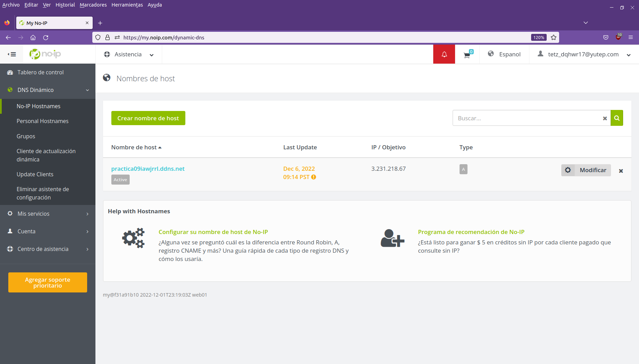Viewport: 639px width, 364px height.
Task: Click the globe icon next to Nombres de host
Action: point(106,78)
